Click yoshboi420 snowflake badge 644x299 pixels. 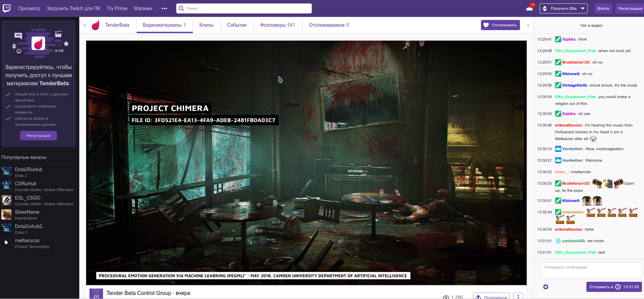click(558, 241)
